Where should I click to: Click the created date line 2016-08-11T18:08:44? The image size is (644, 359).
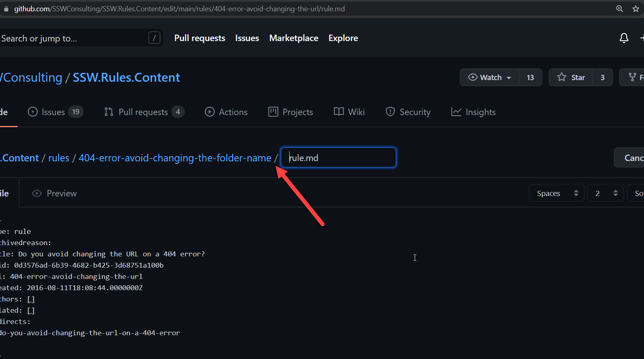click(x=71, y=288)
